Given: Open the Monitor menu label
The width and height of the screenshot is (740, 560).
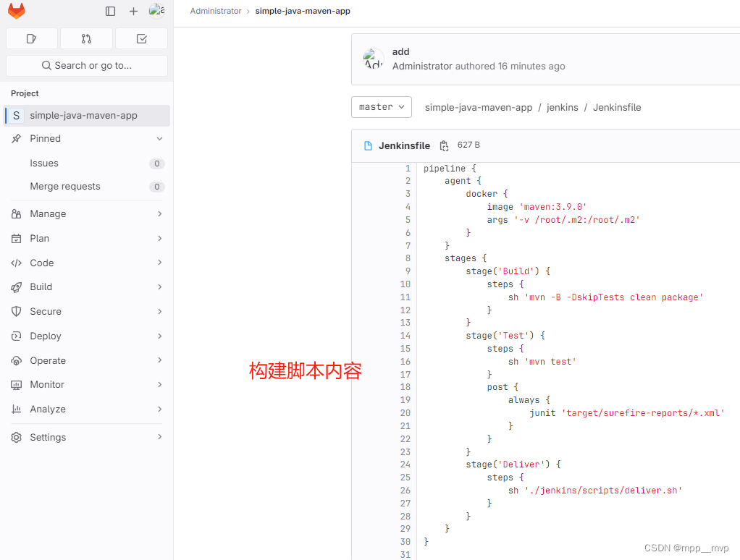Looking at the screenshot, I should 47,385.
